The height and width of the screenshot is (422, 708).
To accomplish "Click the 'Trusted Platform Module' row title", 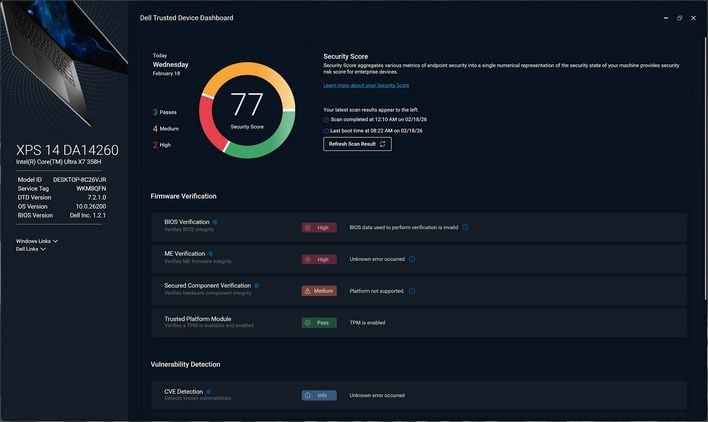I will (x=198, y=319).
